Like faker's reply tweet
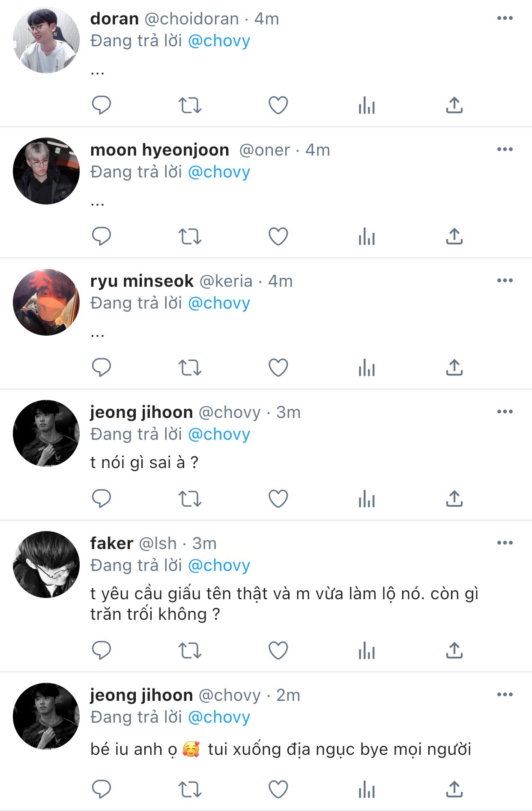Screen dimensions: 532x811 [278, 650]
